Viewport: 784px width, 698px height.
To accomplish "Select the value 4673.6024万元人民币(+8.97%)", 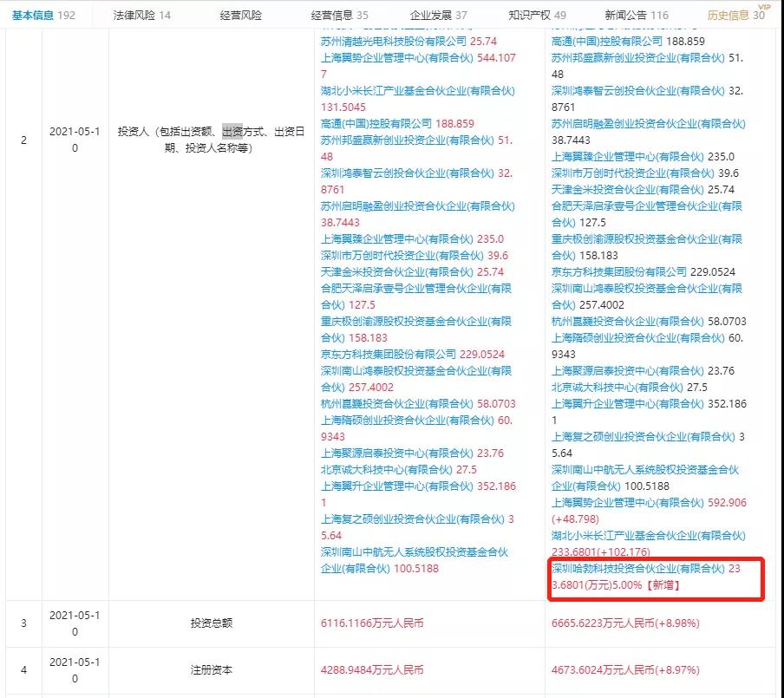I will click(625, 670).
